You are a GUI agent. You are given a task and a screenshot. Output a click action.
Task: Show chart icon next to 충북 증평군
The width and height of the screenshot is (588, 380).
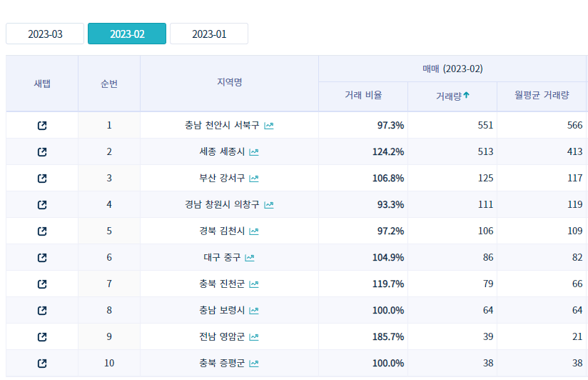pos(254,364)
